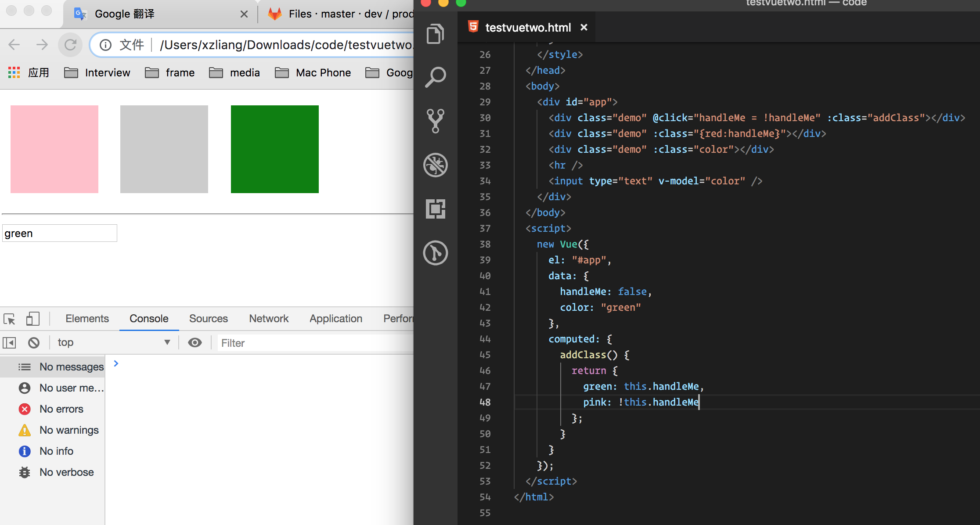This screenshot has height=525, width=980.
Task: Reload the page with browser refresh icon
Action: [x=70, y=45]
